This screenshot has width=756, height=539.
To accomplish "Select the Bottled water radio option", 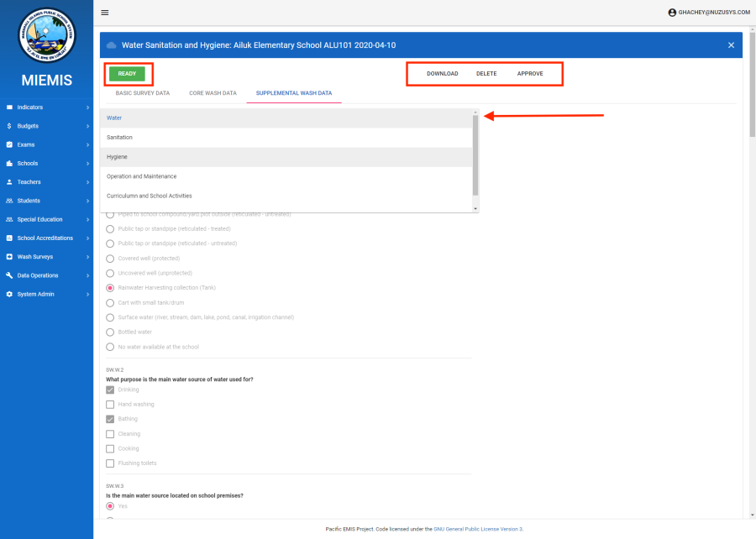I will (x=110, y=332).
